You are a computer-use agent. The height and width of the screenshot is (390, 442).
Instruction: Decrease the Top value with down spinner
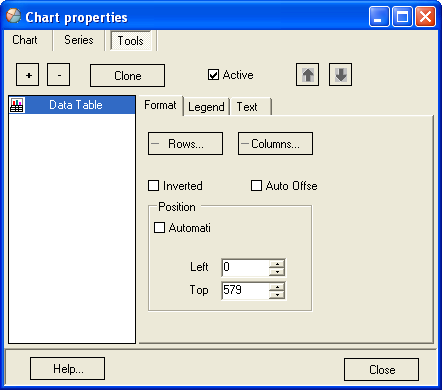click(x=277, y=295)
